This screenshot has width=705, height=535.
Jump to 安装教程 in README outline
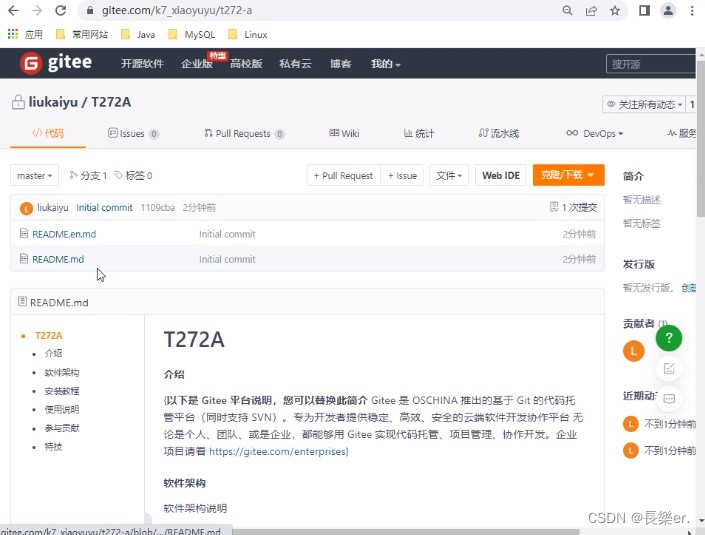(62, 391)
